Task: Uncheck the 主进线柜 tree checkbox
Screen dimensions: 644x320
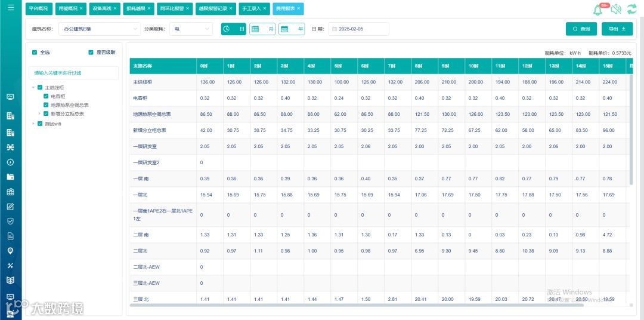Action: pos(40,88)
